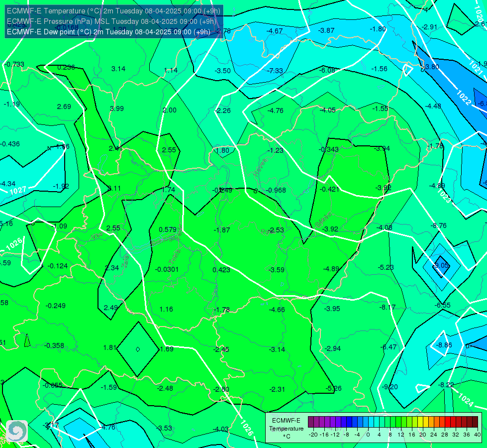Click the grid value -0.0301
The image size is (487, 448).
coord(167,269)
